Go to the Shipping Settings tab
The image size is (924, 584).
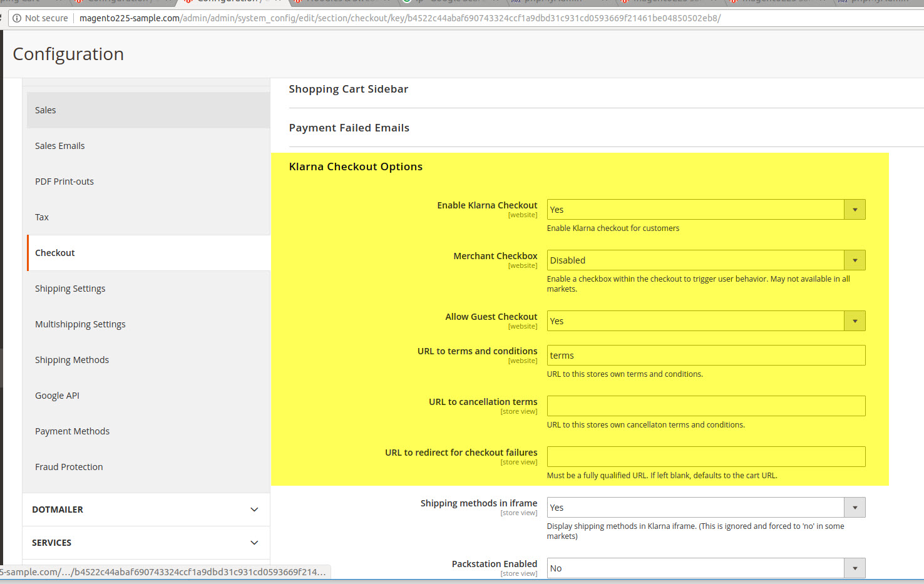70,289
